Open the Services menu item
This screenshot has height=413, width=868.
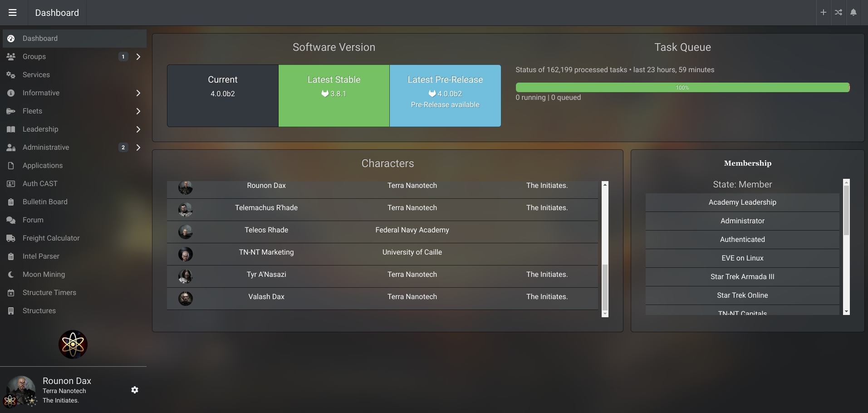click(36, 75)
